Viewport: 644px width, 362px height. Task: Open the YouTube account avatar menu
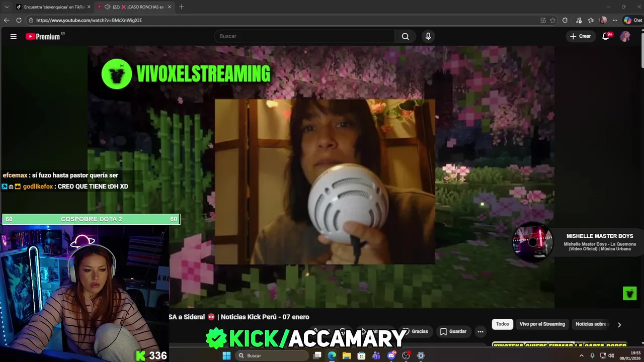[625, 36]
